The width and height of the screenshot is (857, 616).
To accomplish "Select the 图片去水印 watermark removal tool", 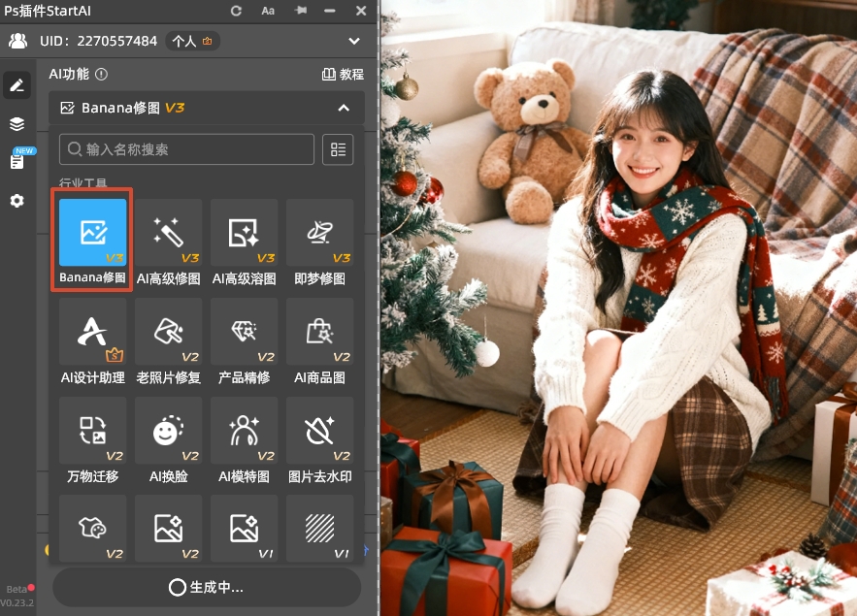I will click(319, 431).
